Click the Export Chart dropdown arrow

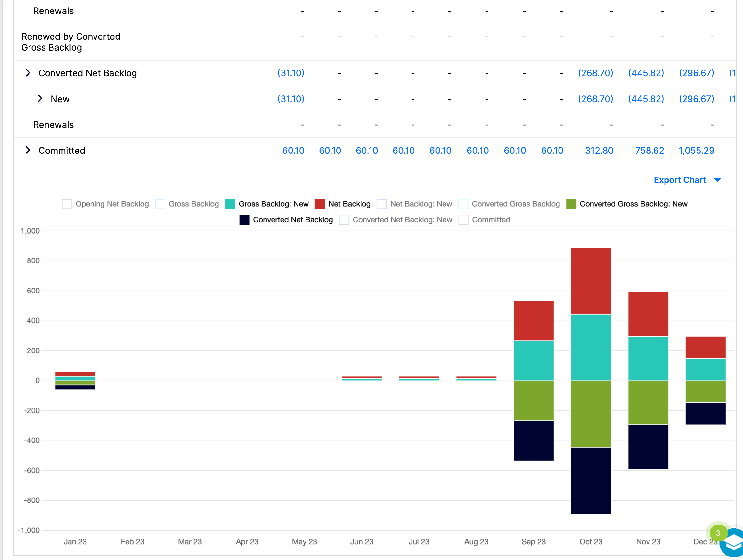click(x=717, y=180)
